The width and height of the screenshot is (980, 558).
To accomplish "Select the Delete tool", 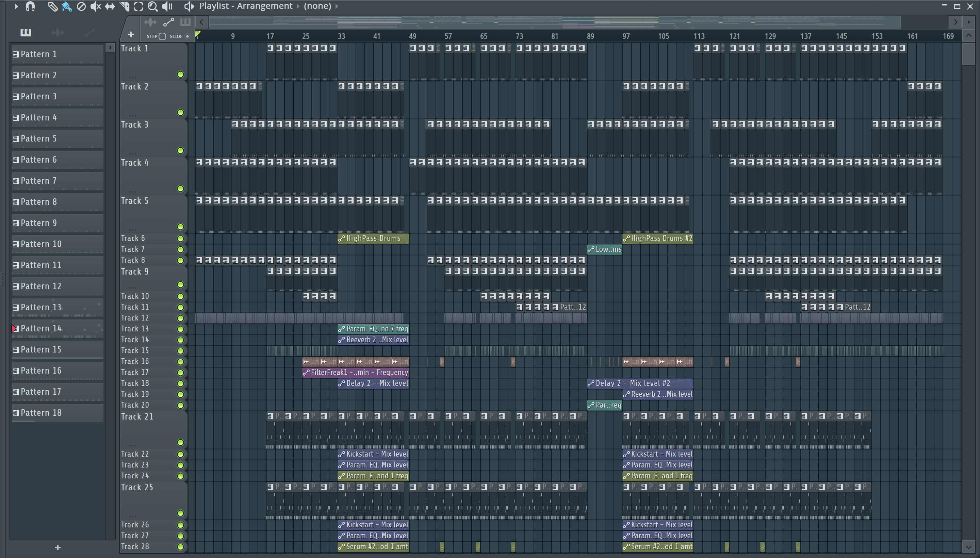I will 81,6.
